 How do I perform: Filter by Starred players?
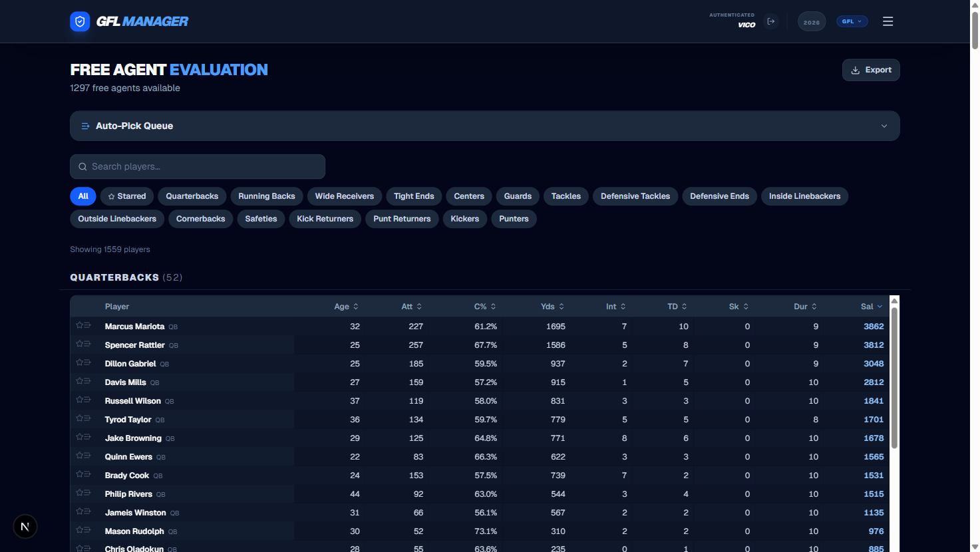coord(127,196)
